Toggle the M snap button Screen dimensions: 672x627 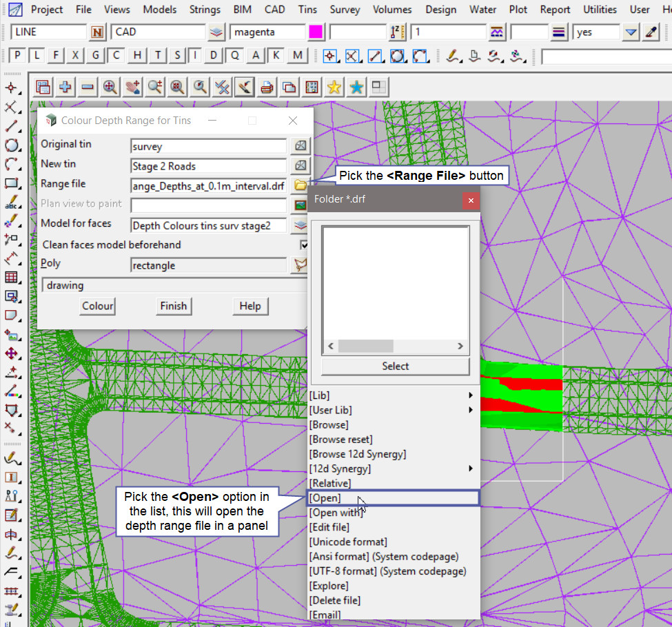[297, 56]
